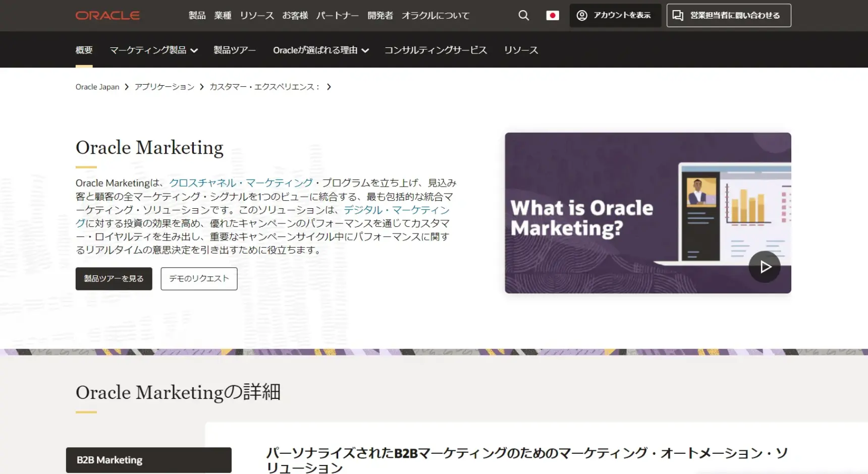Screen dimensions: 868x474
Task: Expand the Oracleが選ばれる理由 dropdown
Action: coord(321,50)
